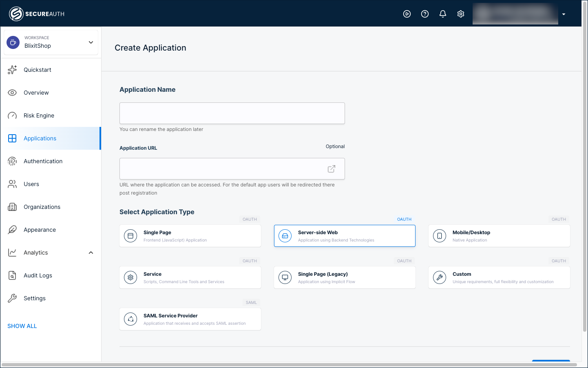Click the 'Create Application' heading
The height and width of the screenshot is (368, 588).
150,48
